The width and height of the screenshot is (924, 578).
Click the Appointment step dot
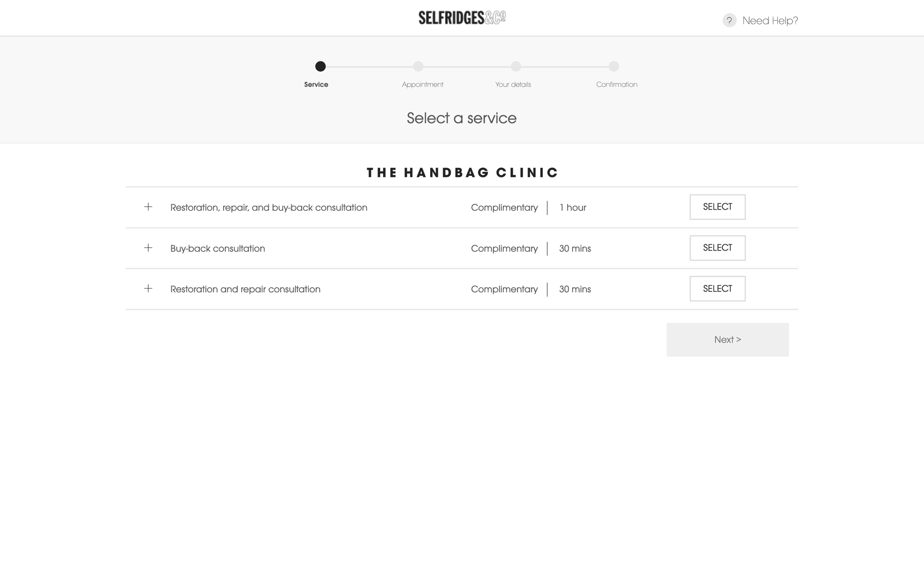point(418,66)
